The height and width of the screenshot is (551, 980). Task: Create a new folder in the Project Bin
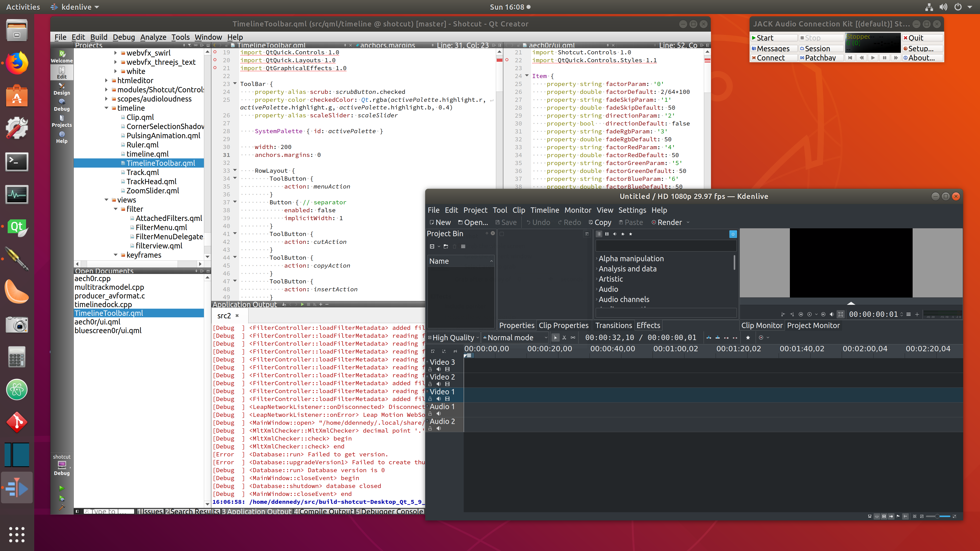[446, 247]
